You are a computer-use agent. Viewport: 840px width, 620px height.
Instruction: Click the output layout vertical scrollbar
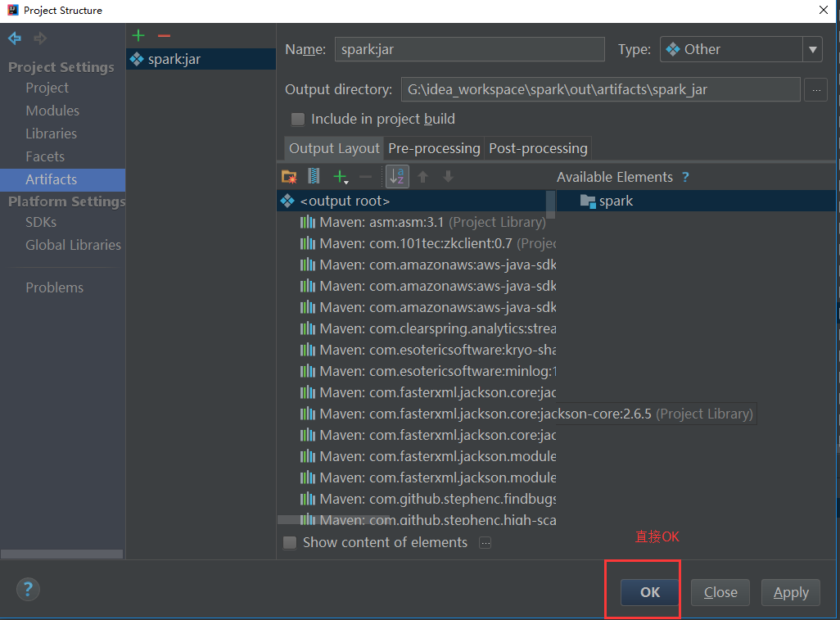point(550,205)
